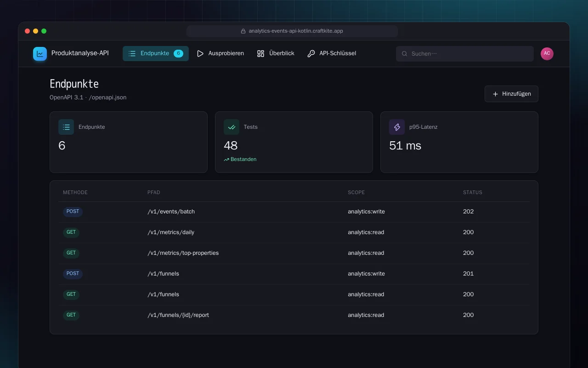Click the SCOPE column header

point(356,192)
